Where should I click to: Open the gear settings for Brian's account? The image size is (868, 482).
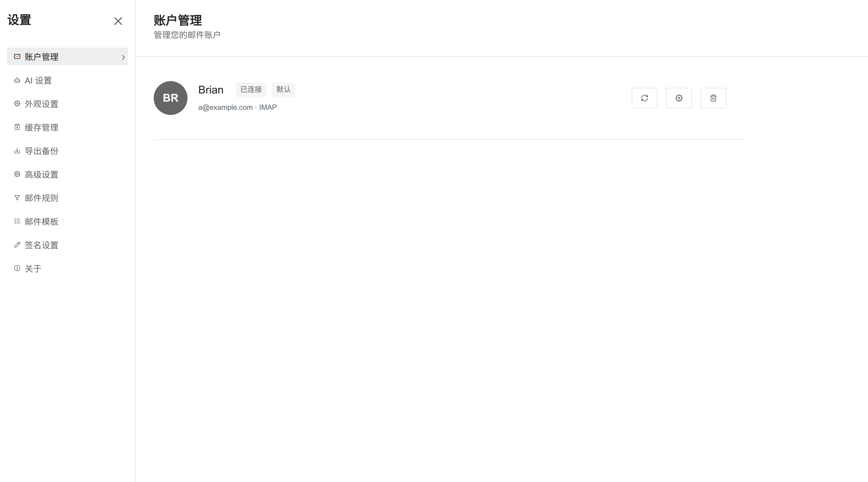(x=679, y=98)
